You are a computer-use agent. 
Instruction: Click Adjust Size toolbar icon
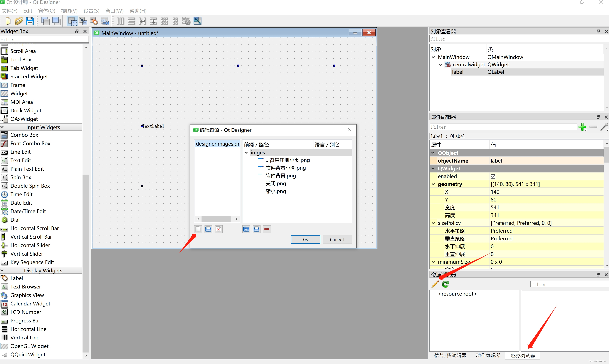pos(197,21)
